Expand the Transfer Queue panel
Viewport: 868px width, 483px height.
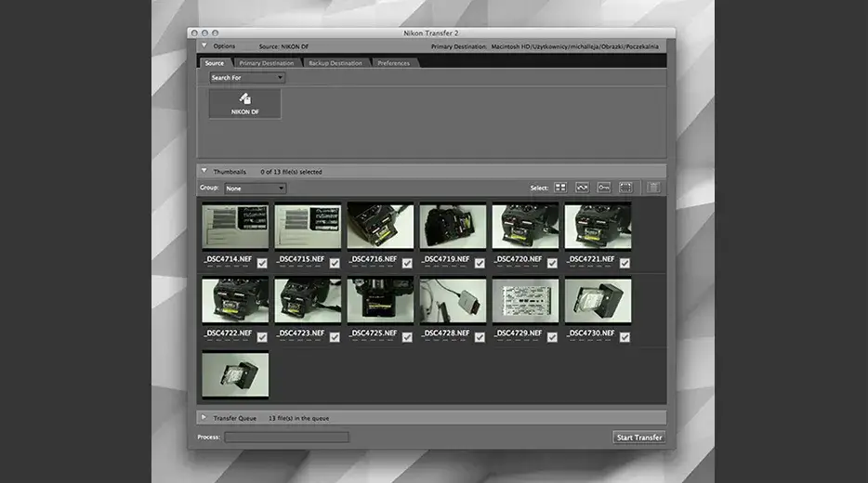click(204, 418)
